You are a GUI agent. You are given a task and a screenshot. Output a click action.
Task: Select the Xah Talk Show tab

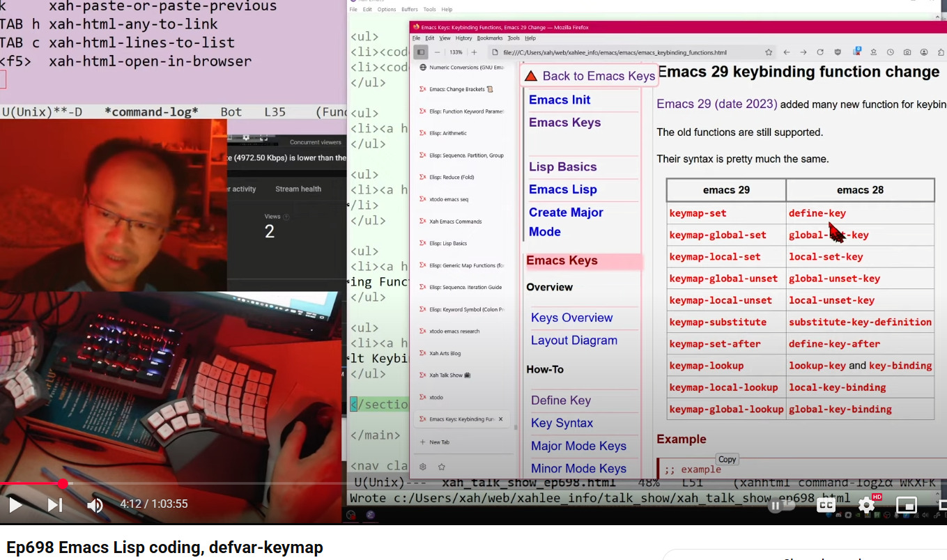point(462,375)
